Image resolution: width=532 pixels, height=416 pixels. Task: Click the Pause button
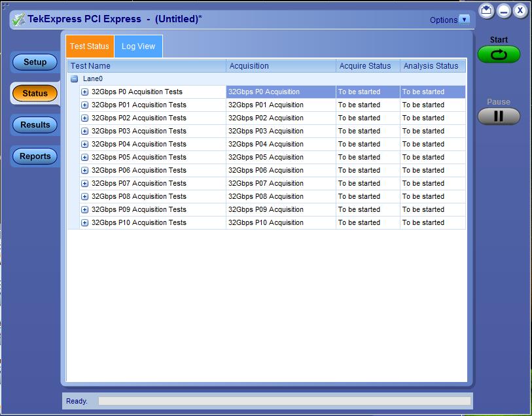click(499, 116)
